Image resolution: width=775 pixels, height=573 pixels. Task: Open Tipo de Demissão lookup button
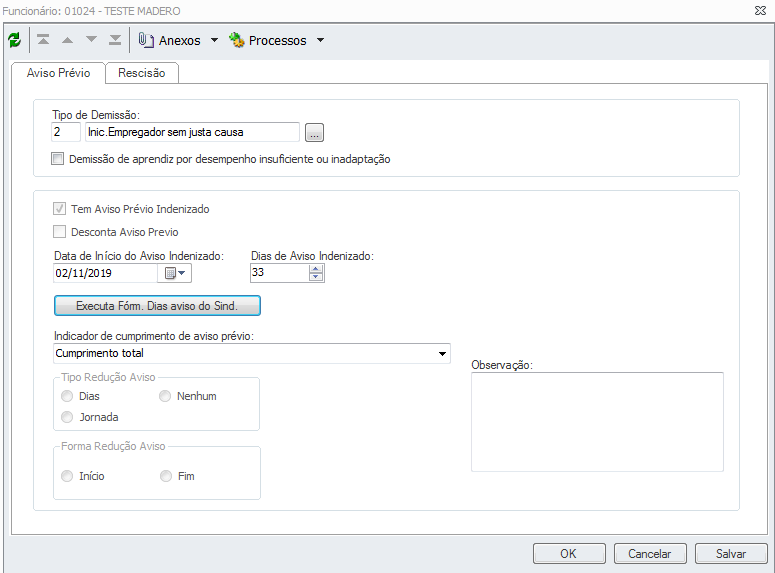point(314,132)
